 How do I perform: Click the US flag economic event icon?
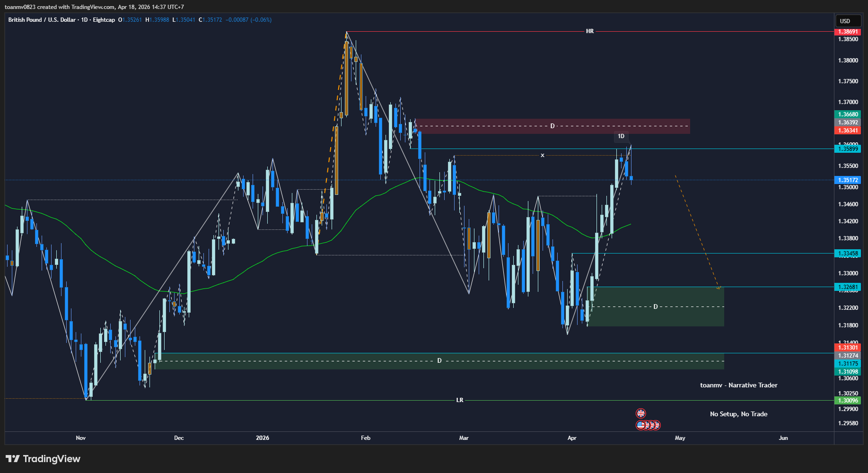point(640,425)
